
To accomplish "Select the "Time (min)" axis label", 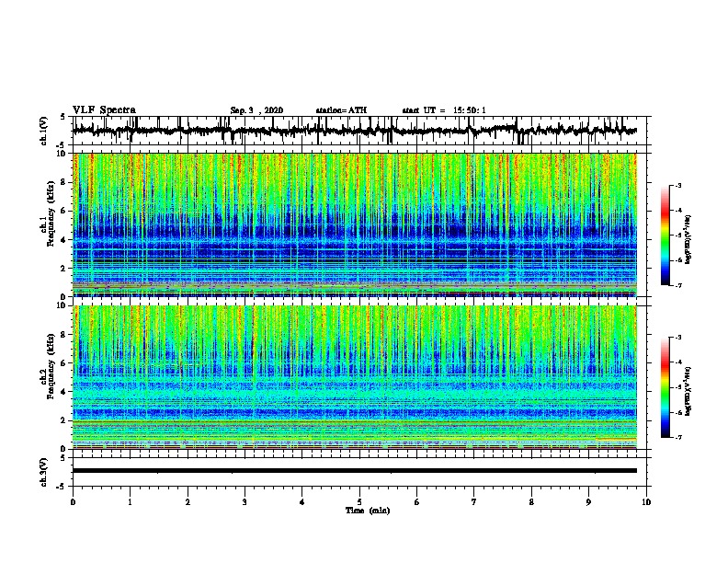I will point(368,511).
